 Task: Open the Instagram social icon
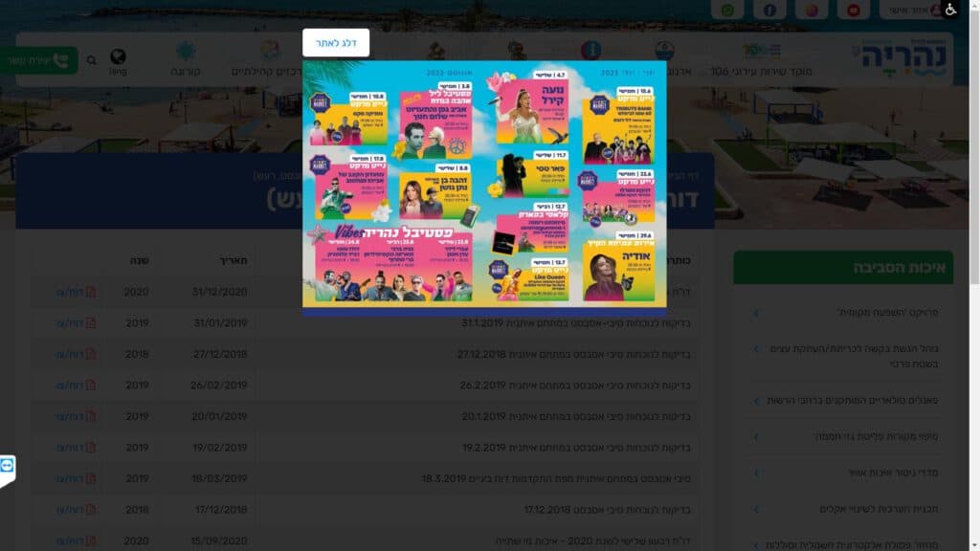pyautogui.click(x=812, y=10)
